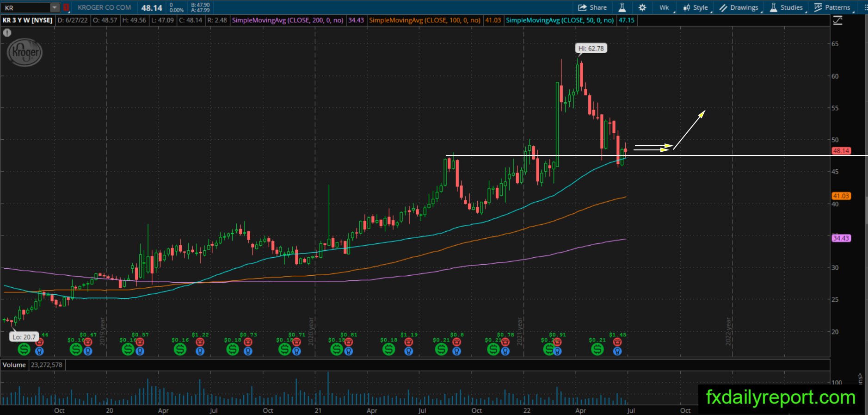Screen dimensions: 868x415
Task: Open chart settings via the gear icon
Action: pos(642,7)
